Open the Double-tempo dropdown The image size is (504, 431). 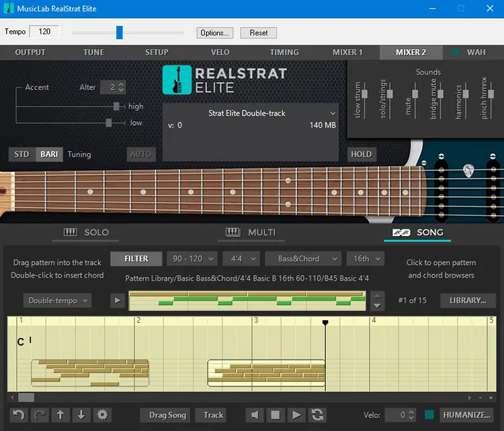57,301
